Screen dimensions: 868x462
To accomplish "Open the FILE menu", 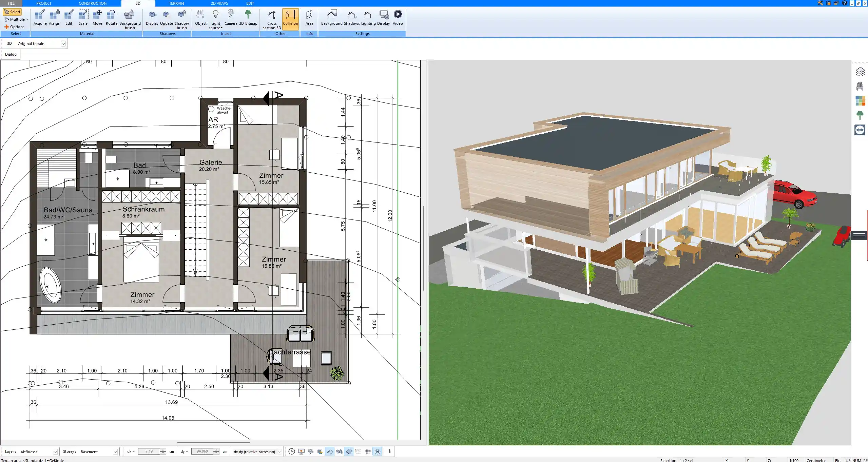I will tap(11, 3).
